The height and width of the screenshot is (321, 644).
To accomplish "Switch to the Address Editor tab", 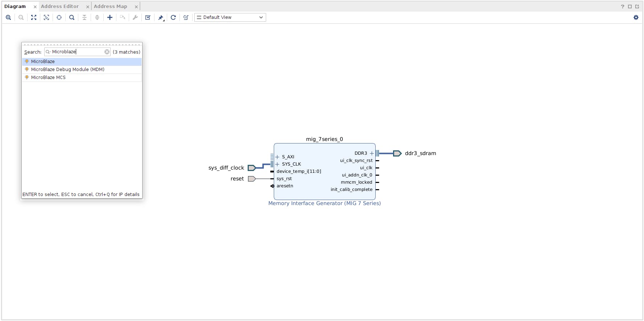I will (x=60, y=7).
